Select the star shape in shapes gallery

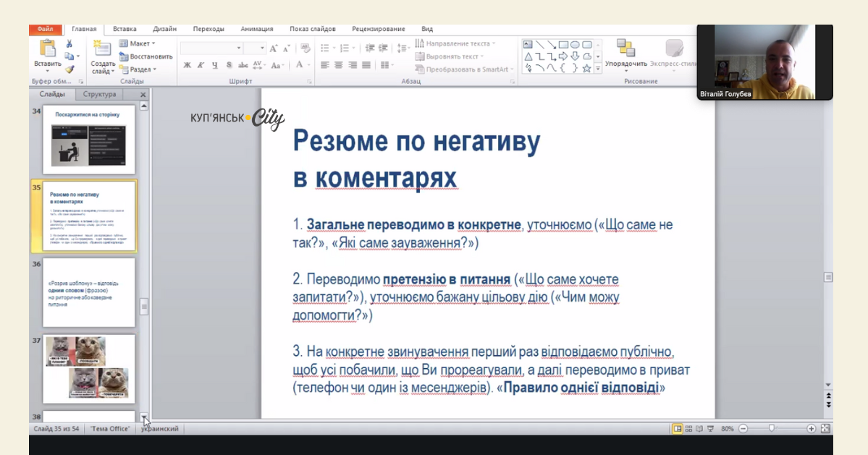[587, 69]
